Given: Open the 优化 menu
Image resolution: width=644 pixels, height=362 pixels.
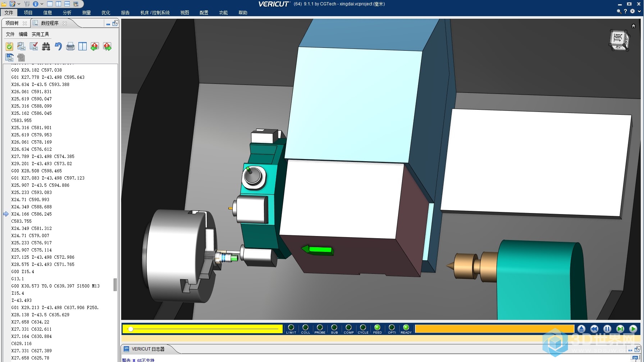Looking at the screenshot, I should coord(106,13).
